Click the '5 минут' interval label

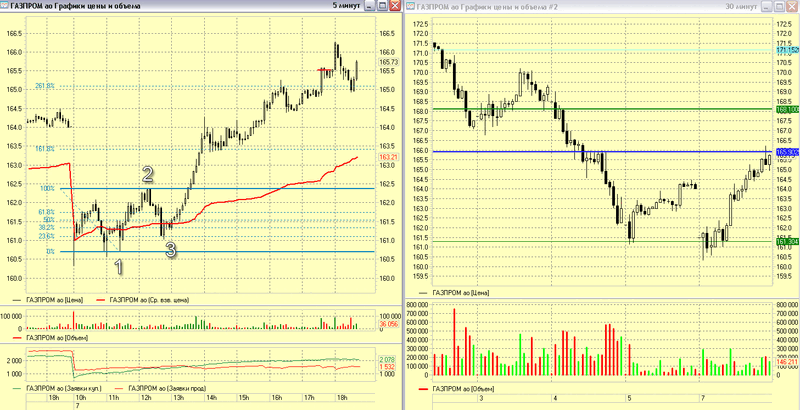345,6
